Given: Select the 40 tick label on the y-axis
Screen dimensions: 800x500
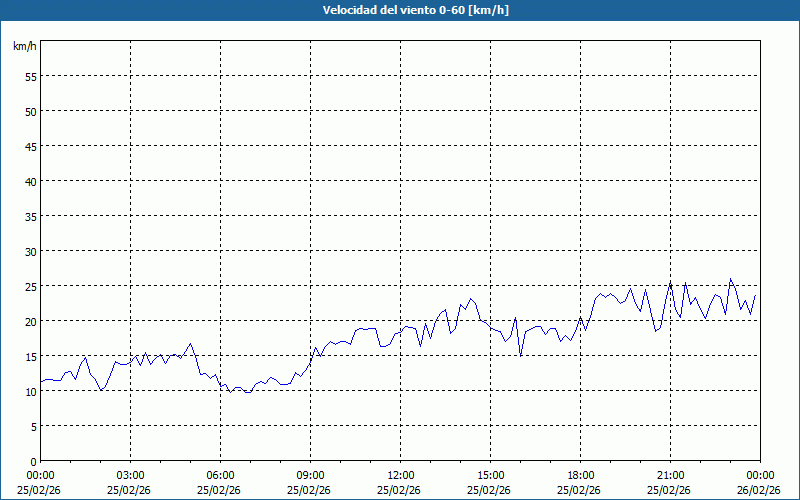Looking at the screenshot, I should (x=30, y=181).
